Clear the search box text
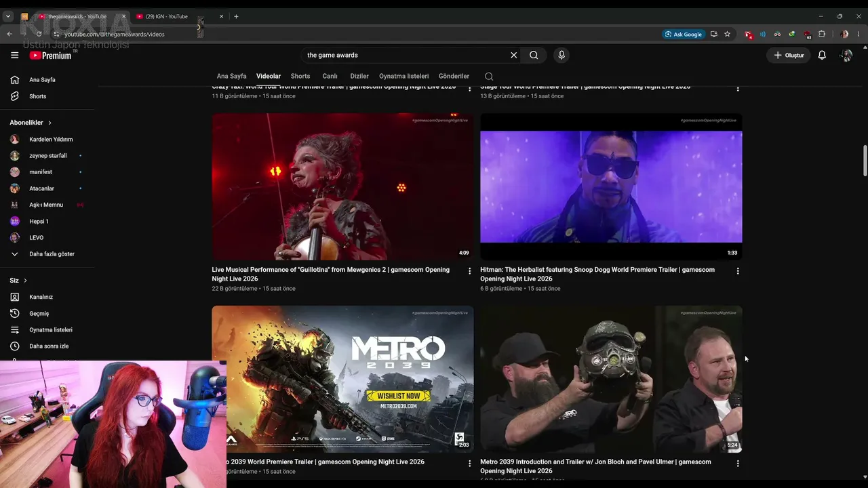This screenshot has width=868, height=488. 513,55
